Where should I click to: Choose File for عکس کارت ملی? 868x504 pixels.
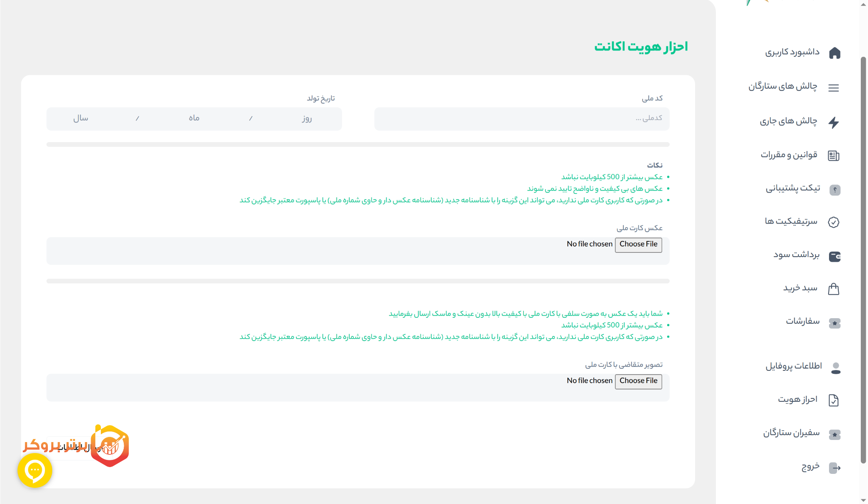pyautogui.click(x=638, y=244)
